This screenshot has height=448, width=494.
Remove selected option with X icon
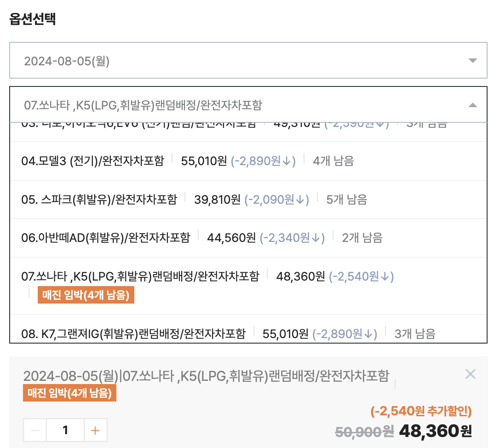tap(471, 374)
